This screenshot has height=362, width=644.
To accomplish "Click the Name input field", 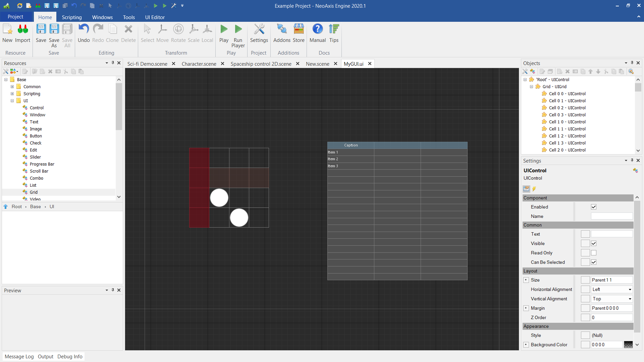I will pyautogui.click(x=611, y=216).
